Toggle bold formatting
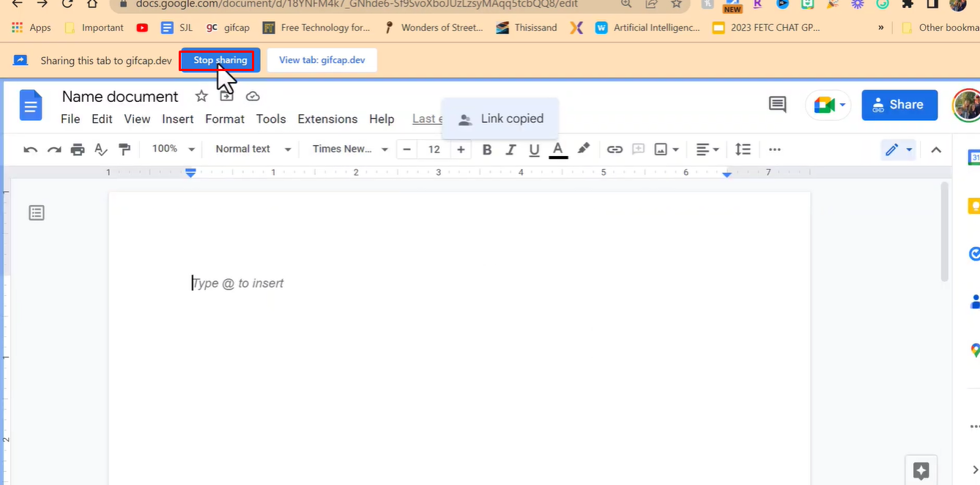980x485 pixels. point(486,149)
